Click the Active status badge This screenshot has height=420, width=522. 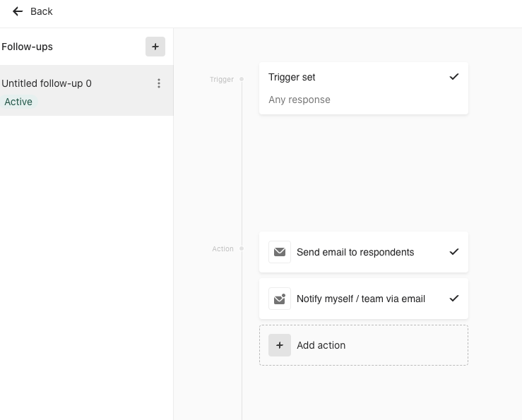coord(18,102)
